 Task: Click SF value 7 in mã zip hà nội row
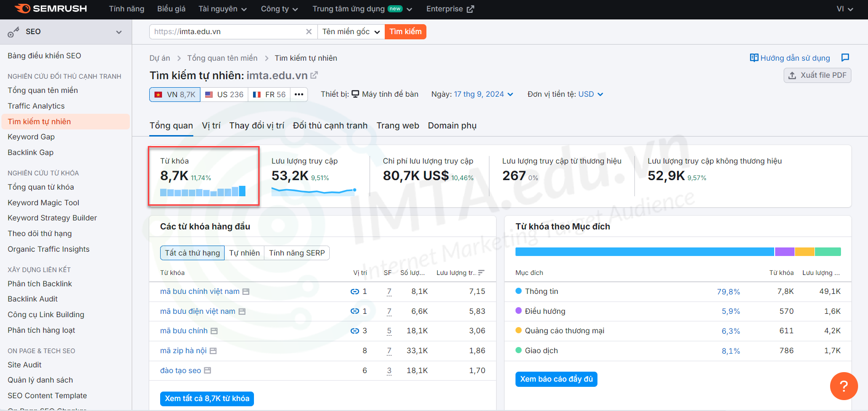point(389,351)
